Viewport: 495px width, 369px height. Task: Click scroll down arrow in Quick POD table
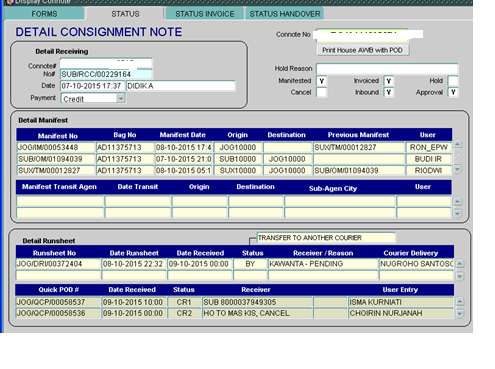459,313
